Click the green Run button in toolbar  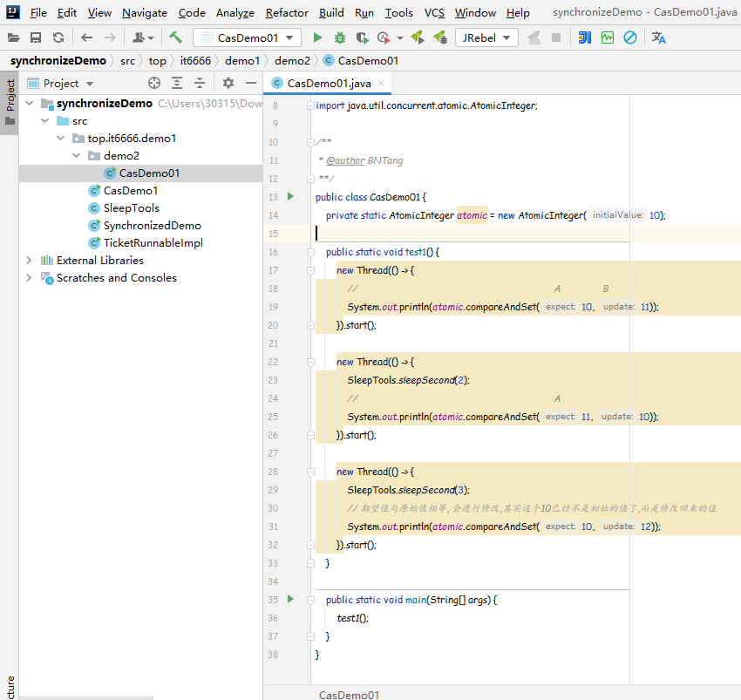[x=317, y=37]
